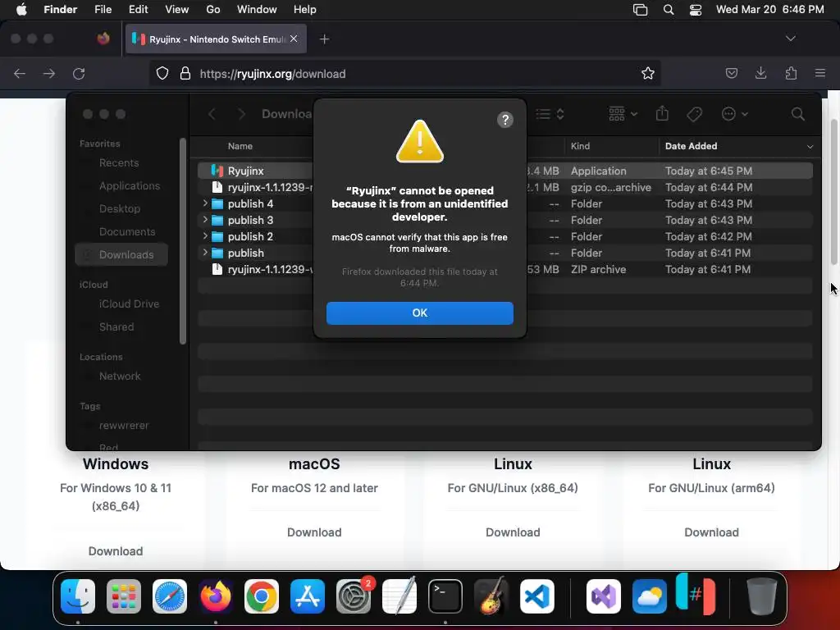Click Download under Linux arm64
The image size is (840, 630).
click(x=711, y=532)
